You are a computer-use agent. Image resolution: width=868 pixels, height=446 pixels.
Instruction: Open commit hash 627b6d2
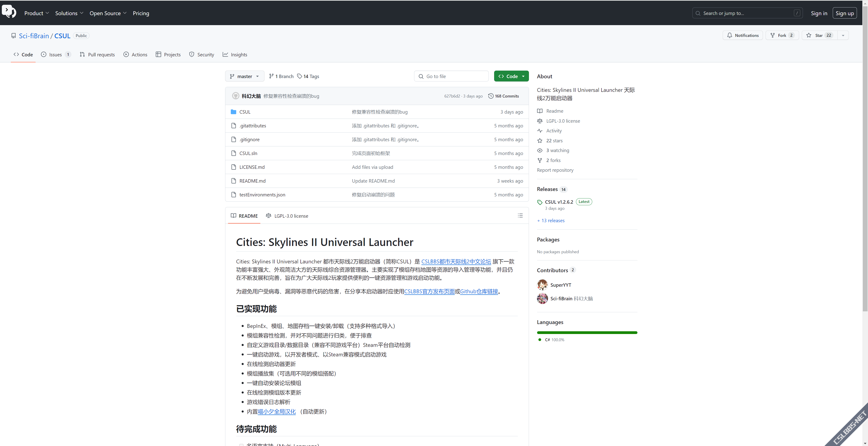[452, 96]
